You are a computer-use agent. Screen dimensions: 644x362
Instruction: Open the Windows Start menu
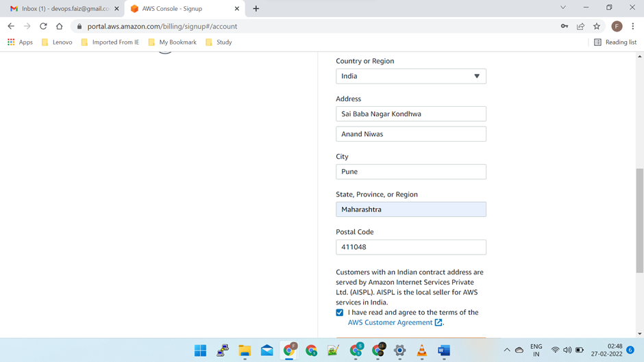(201, 350)
